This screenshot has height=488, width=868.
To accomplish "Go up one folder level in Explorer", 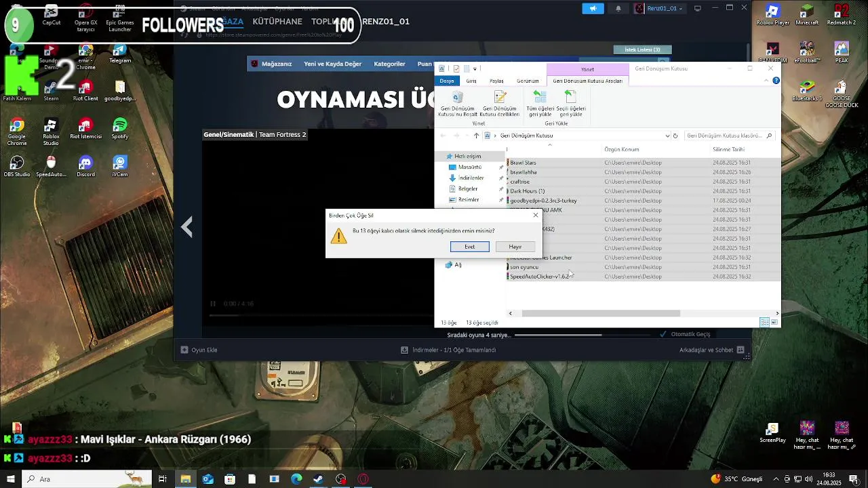I will (476, 136).
